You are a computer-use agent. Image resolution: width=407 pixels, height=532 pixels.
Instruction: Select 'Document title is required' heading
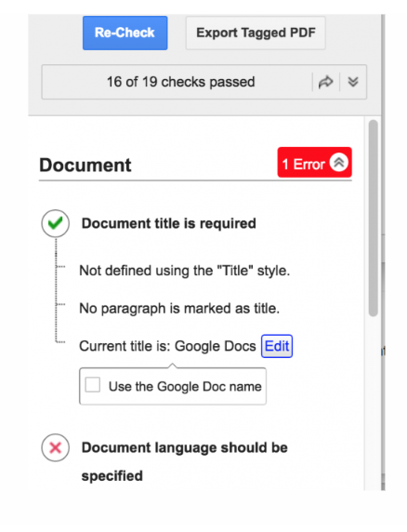[169, 223]
